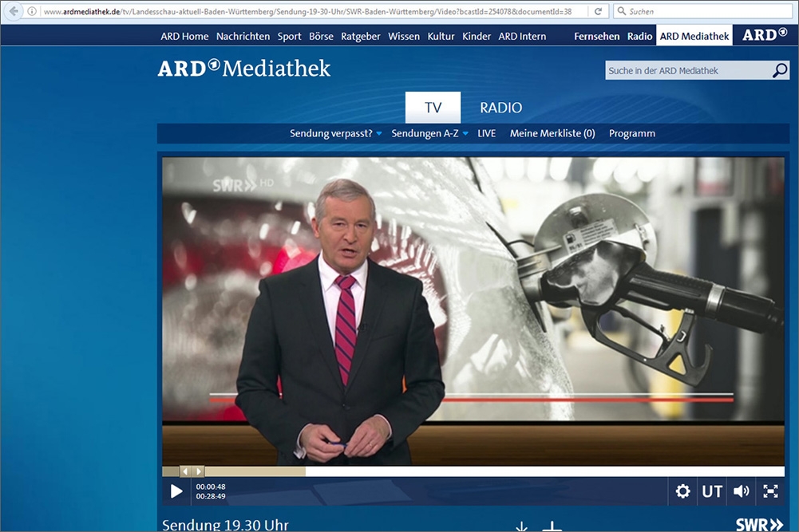Click the browser search magnifier icon
Image resolution: width=799 pixels, height=532 pixels.
(622, 11)
